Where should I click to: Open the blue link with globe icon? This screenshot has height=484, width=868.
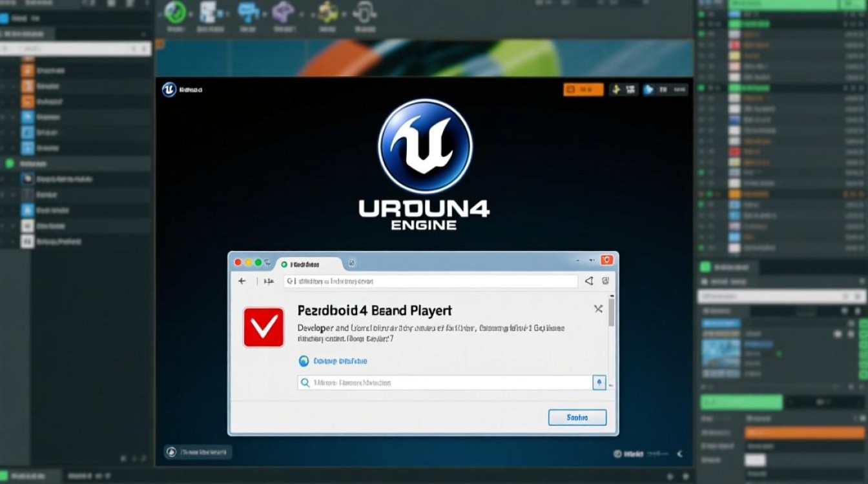coord(333,361)
